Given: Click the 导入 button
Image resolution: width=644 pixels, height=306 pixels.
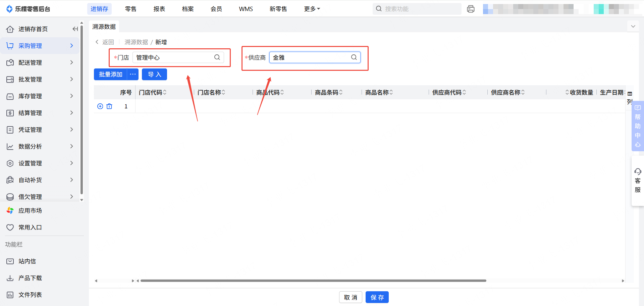Looking at the screenshot, I should click(154, 74).
